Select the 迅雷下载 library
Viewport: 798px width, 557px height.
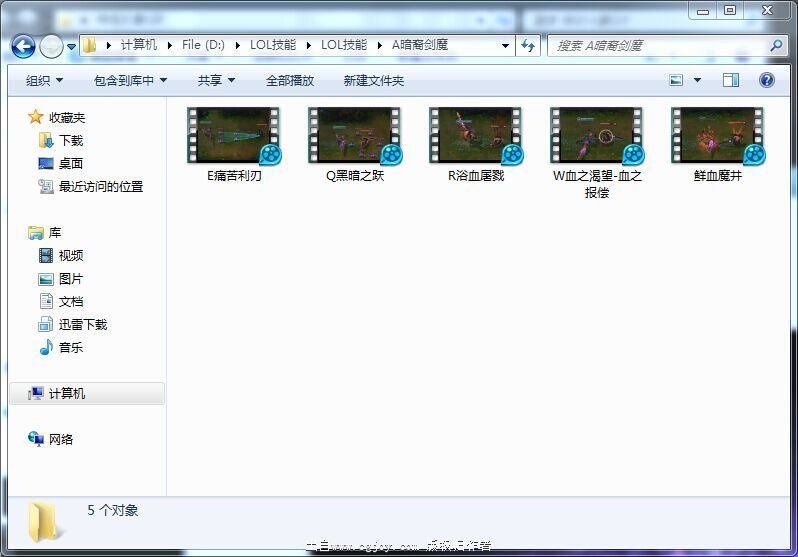(82, 325)
